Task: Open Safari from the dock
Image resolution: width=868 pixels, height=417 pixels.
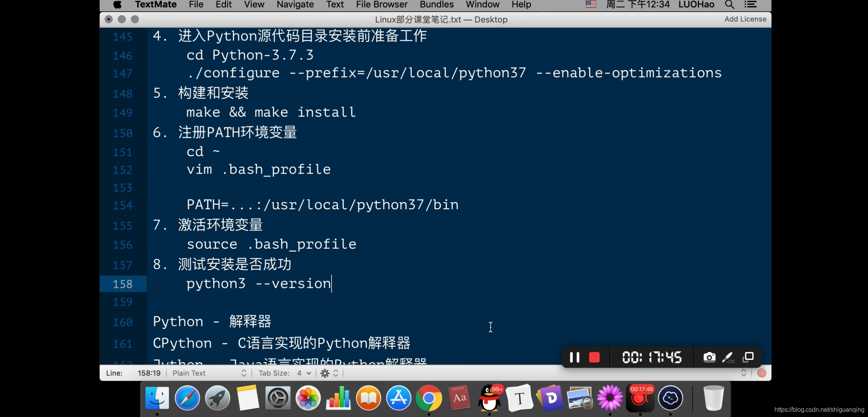Action: point(187,398)
